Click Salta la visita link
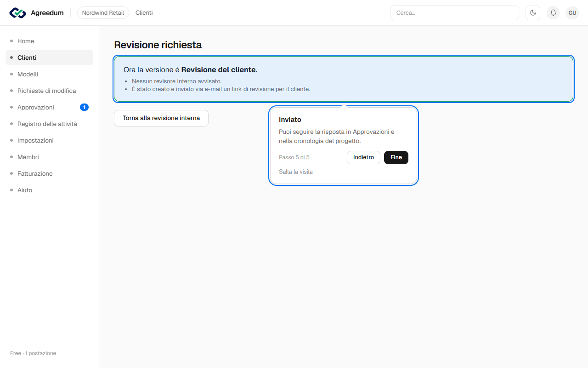 [296, 172]
